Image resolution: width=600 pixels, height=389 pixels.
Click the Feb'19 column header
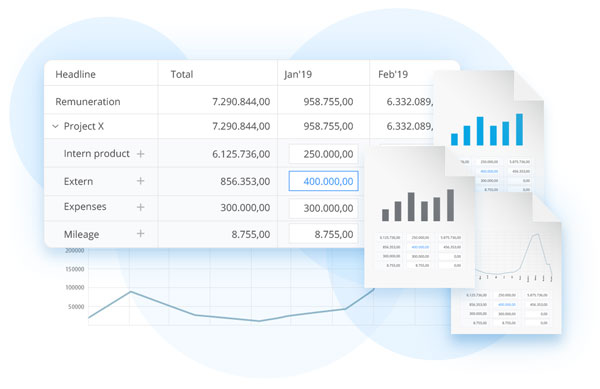click(393, 74)
